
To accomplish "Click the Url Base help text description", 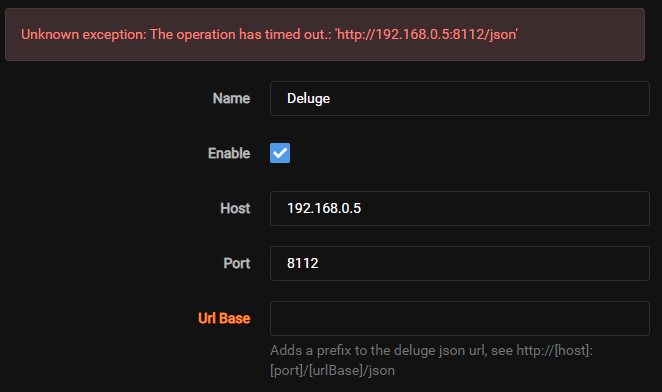I will (431, 360).
